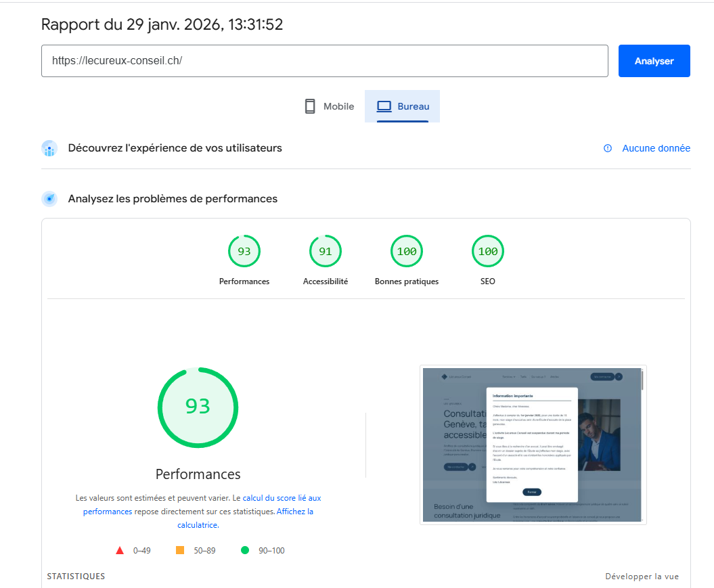This screenshot has height=588, width=714.
Task: Click the 100 SEO score gauge
Action: (487, 251)
